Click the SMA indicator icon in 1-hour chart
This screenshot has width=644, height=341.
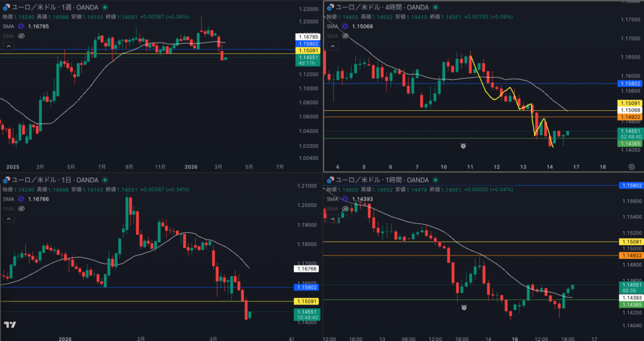coord(345,199)
